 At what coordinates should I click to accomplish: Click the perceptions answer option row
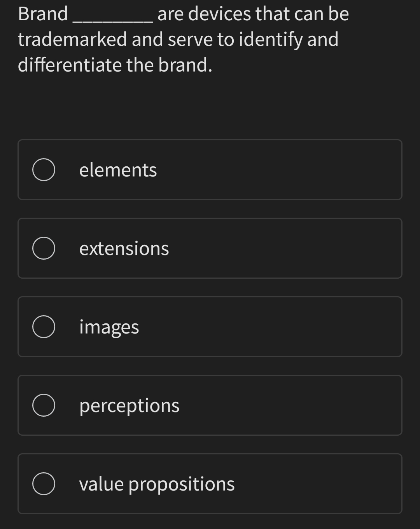pyautogui.click(x=210, y=405)
